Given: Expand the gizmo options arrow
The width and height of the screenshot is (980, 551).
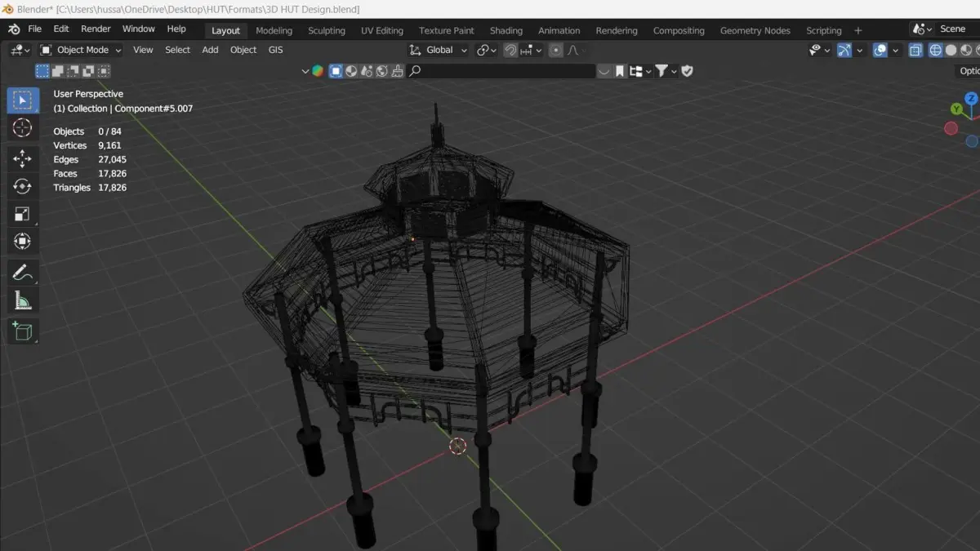Looking at the screenshot, I should 859,50.
